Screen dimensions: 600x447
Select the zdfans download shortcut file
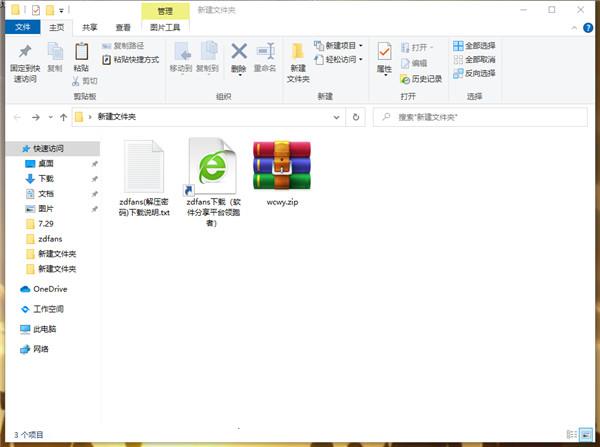[213, 183]
